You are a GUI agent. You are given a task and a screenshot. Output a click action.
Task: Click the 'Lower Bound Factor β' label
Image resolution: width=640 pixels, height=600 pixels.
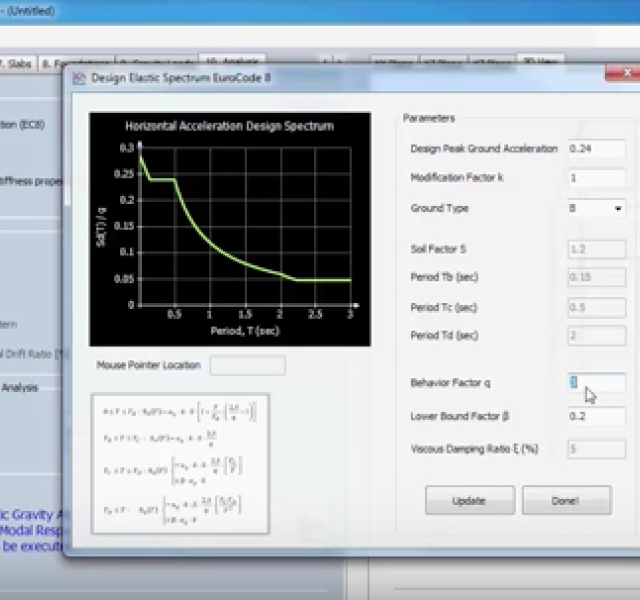(x=460, y=416)
